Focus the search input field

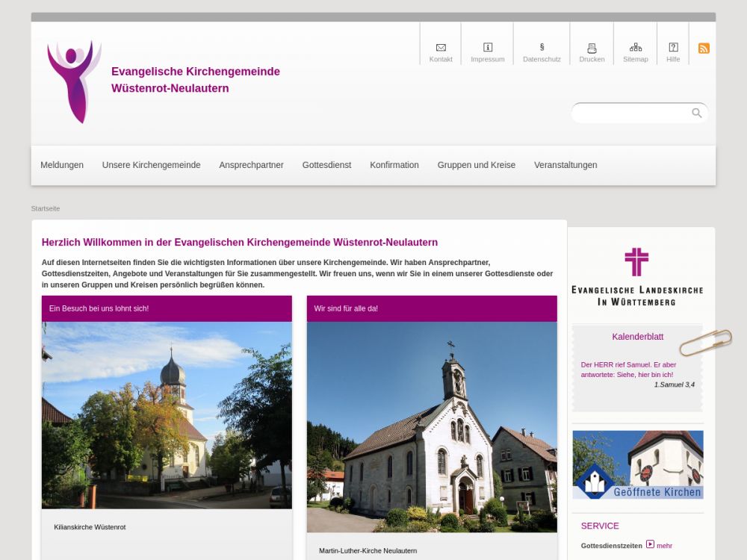click(x=632, y=113)
